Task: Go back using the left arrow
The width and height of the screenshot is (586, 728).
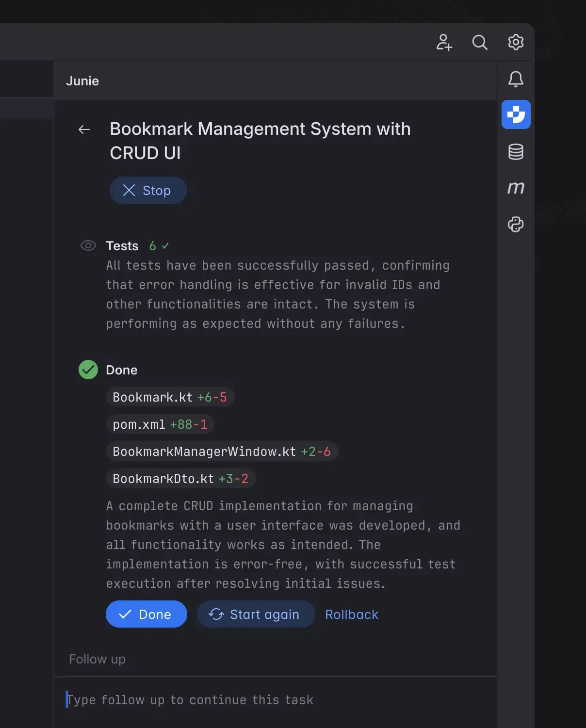Action: [x=84, y=129]
